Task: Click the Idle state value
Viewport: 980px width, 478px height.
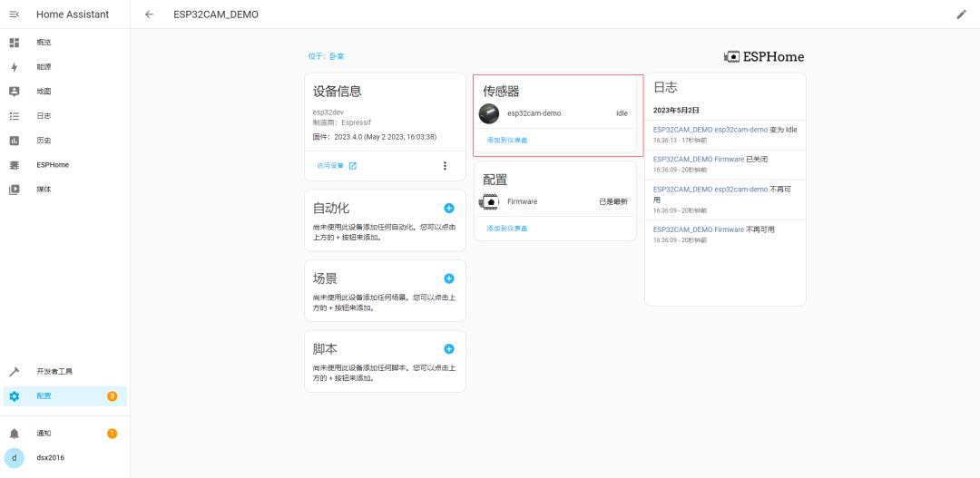Action: tap(622, 113)
